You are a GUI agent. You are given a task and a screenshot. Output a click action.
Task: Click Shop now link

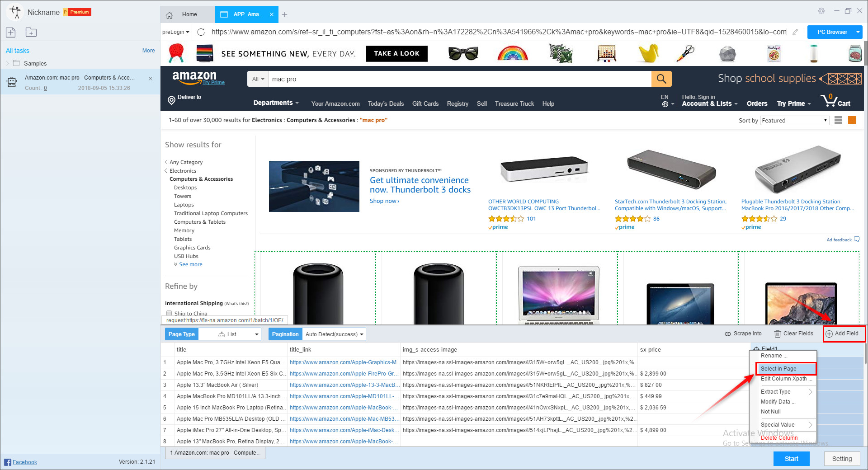pos(384,201)
